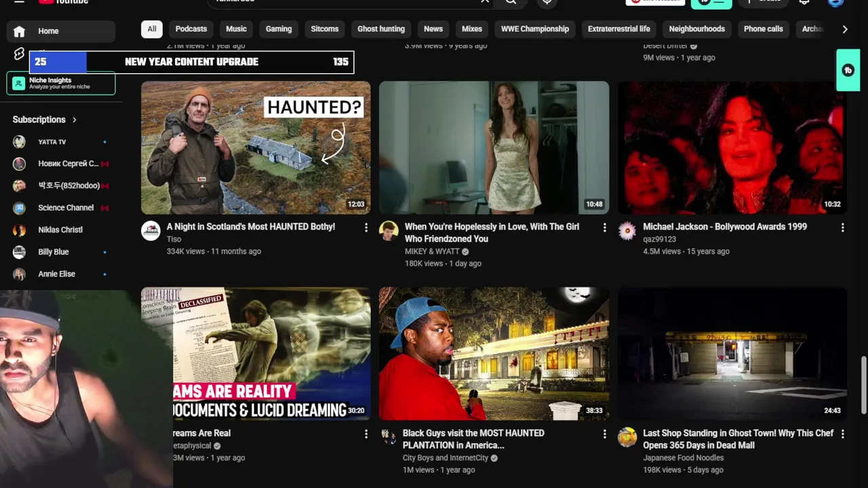This screenshot has height=488, width=868.
Task: Open the Scotland's Most HAUNTED Bothy thumbnail
Action: pos(256,148)
